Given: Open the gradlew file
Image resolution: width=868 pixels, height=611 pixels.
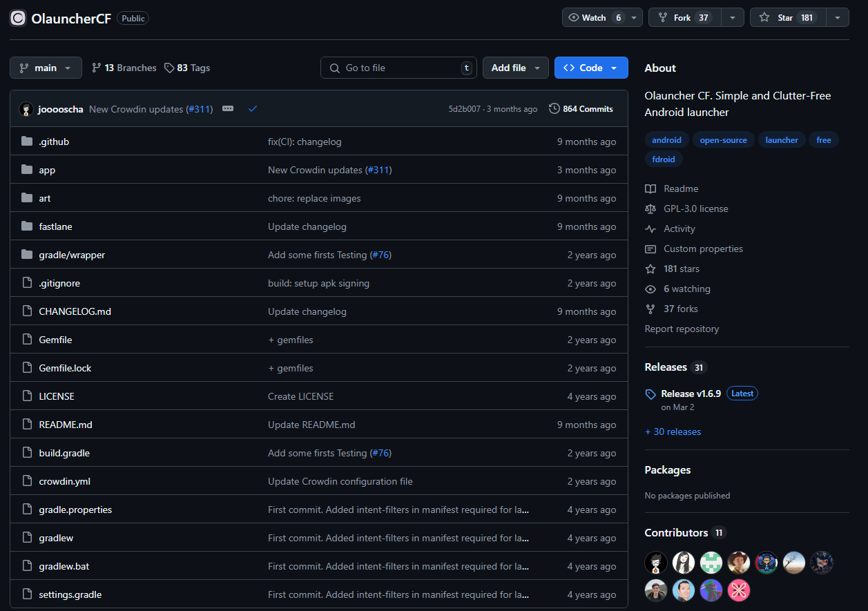Looking at the screenshot, I should (x=56, y=538).
